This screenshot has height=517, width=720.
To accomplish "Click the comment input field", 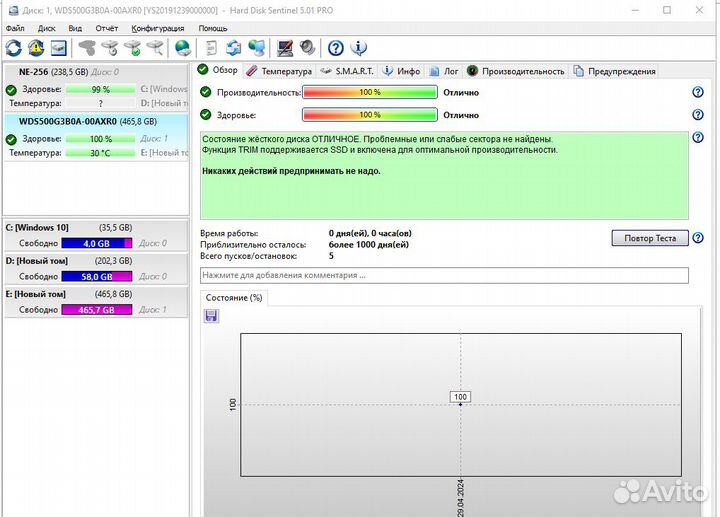I will [x=444, y=275].
